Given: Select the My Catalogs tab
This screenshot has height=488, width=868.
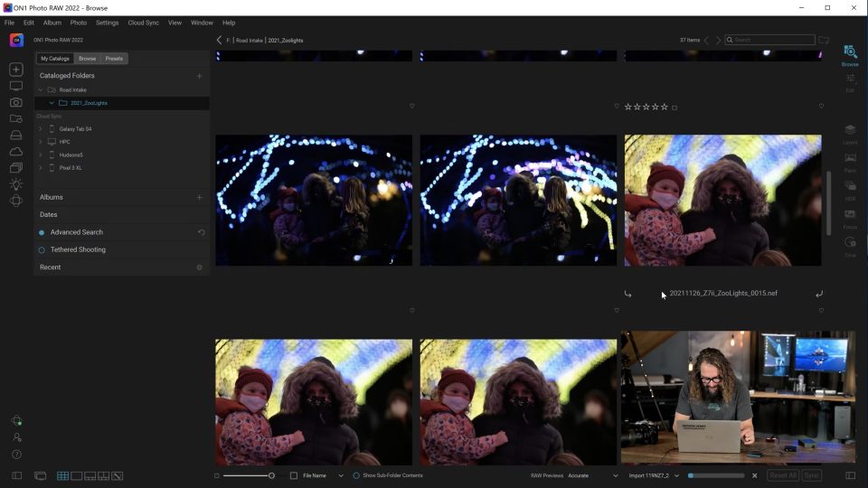Looking at the screenshot, I should [55, 59].
